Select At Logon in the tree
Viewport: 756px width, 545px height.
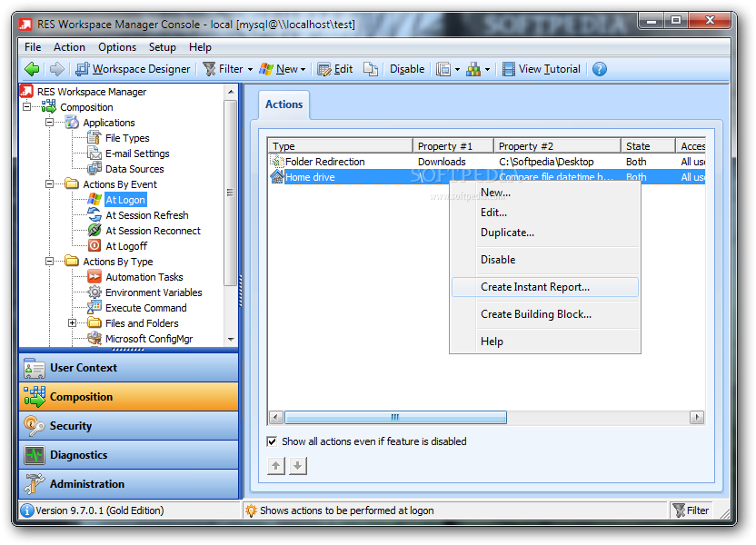(125, 200)
